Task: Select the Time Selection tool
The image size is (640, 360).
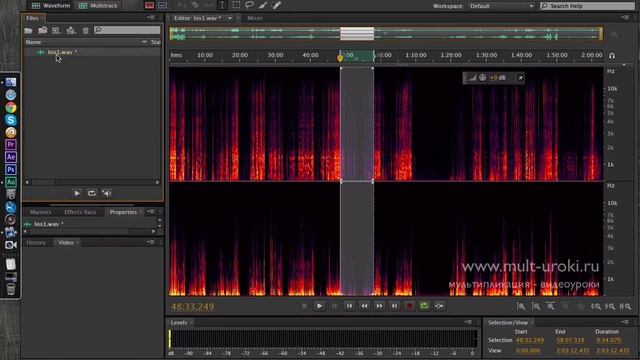Action: 222,5
